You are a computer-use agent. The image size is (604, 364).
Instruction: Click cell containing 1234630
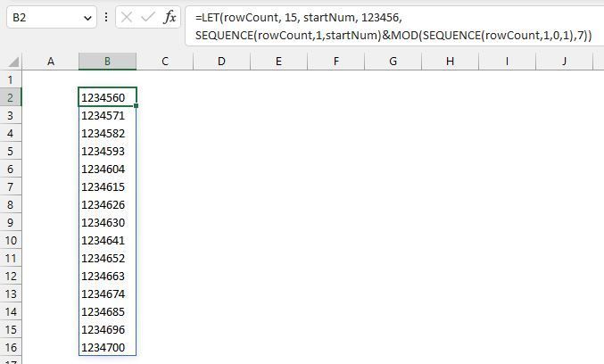pyautogui.click(x=107, y=223)
